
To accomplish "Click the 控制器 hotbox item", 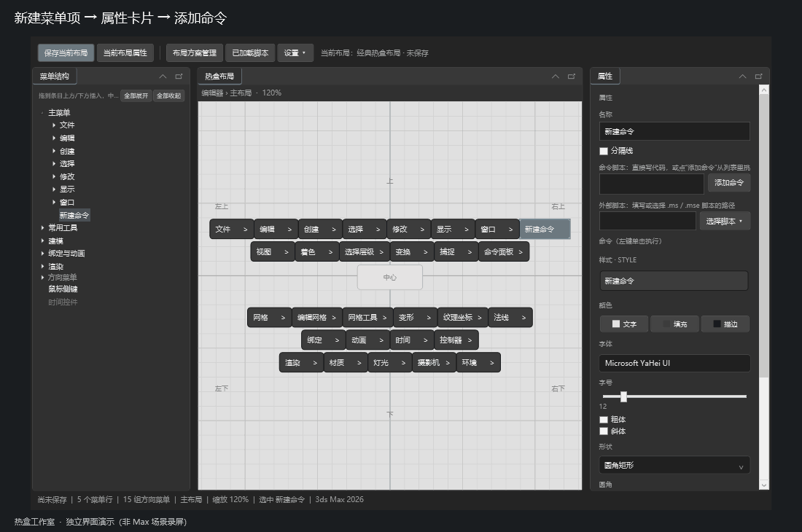I will tap(456, 340).
